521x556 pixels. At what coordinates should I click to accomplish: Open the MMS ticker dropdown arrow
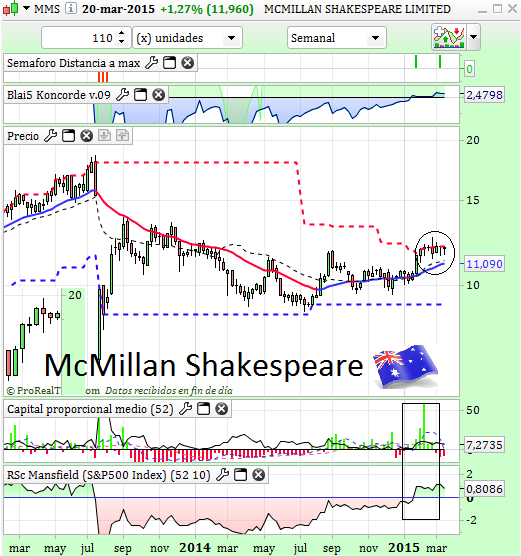27,8
